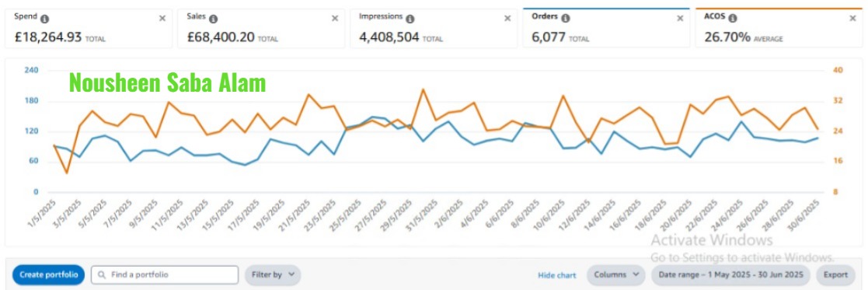Click the Hide chart link
868x290 pixels.
coord(557,275)
